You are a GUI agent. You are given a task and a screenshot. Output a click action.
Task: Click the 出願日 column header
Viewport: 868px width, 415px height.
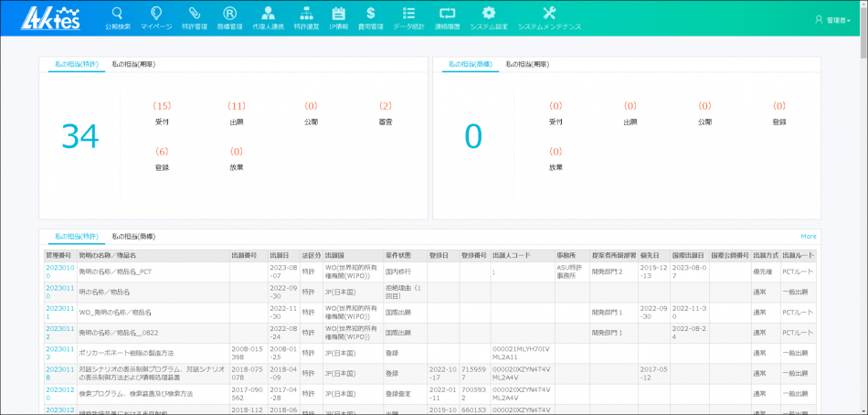point(280,255)
